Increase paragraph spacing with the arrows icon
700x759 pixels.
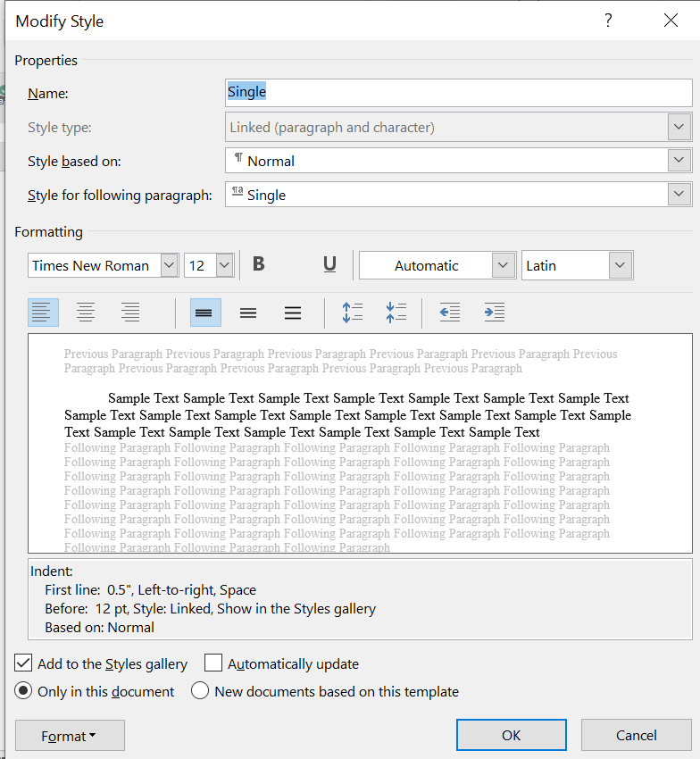click(353, 313)
